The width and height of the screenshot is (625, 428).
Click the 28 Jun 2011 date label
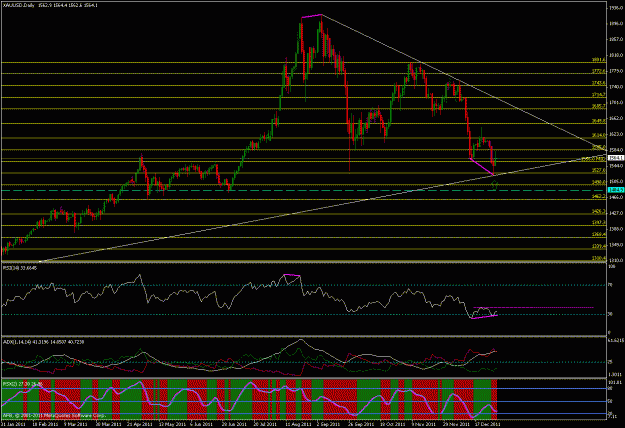[233, 425]
